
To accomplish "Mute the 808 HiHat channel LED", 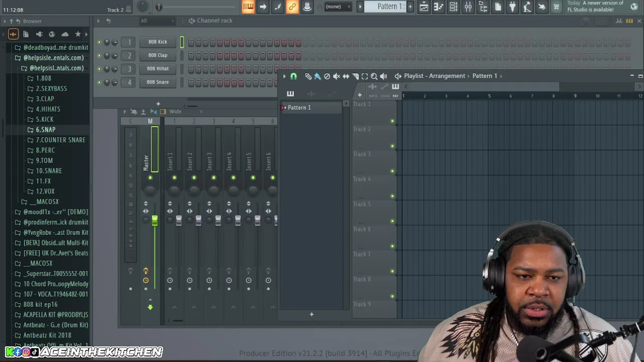I will pyautogui.click(x=99, y=69).
